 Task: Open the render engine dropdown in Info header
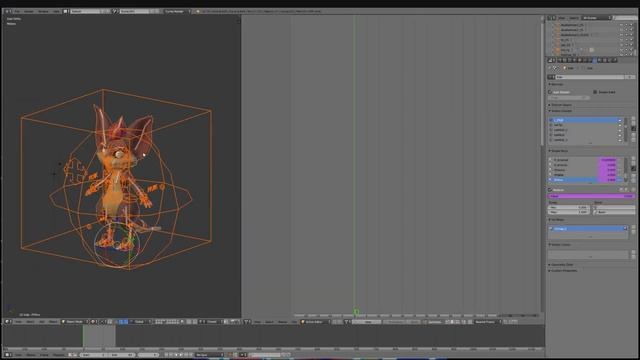pyautogui.click(x=176, y=11)
